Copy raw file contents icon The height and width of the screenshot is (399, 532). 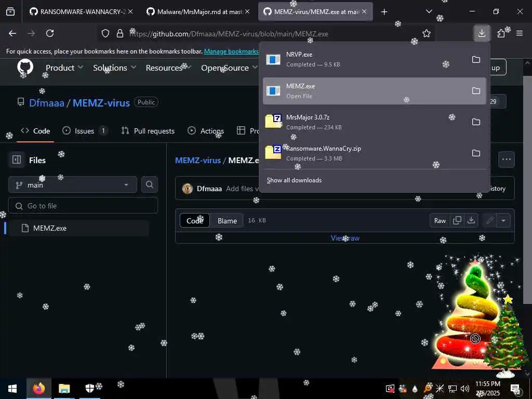(x=457, y=220)
